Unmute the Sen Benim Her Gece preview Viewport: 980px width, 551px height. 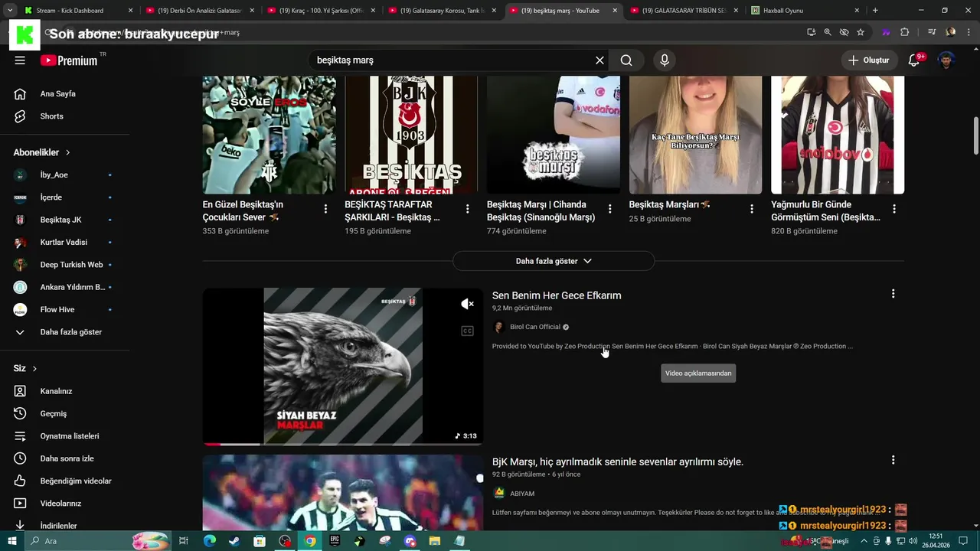tap(467, 304)
